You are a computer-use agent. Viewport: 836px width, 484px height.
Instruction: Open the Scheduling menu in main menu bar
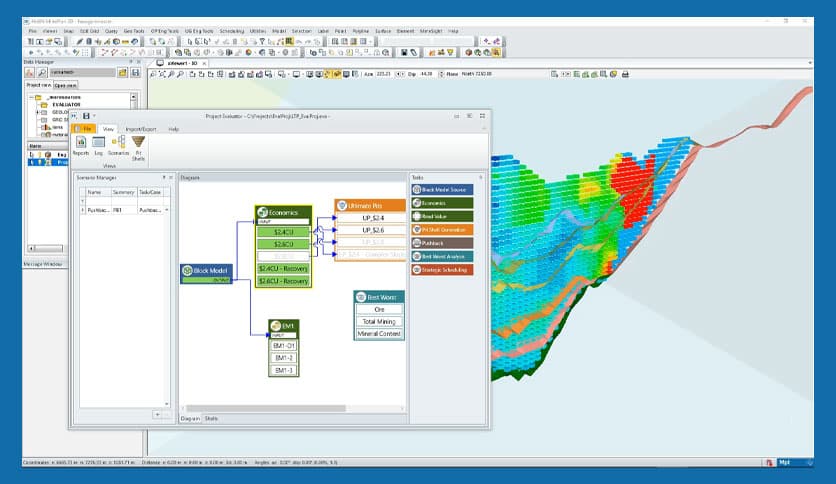pyautogui.click(x=232, y=31)
